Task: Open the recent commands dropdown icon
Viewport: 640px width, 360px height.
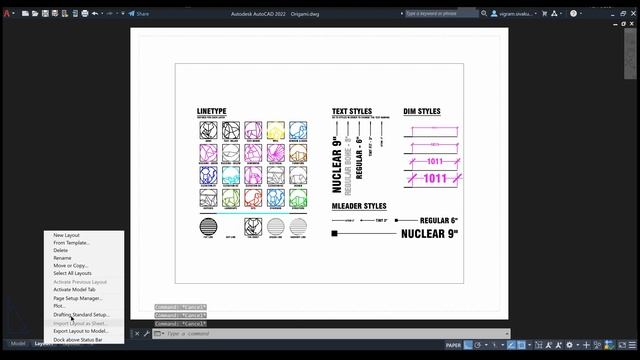Action: pos(159,333)
